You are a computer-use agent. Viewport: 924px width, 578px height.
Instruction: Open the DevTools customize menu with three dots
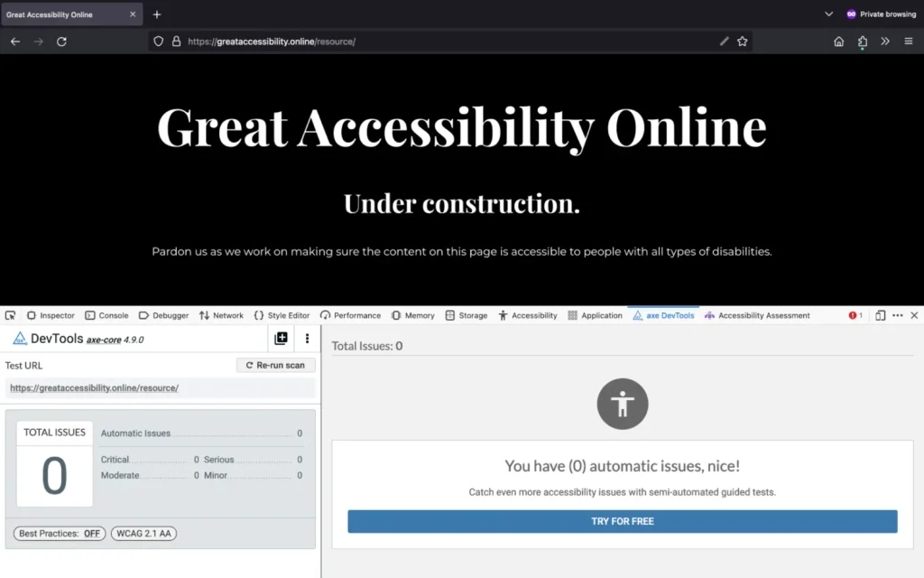pos(898,315)
